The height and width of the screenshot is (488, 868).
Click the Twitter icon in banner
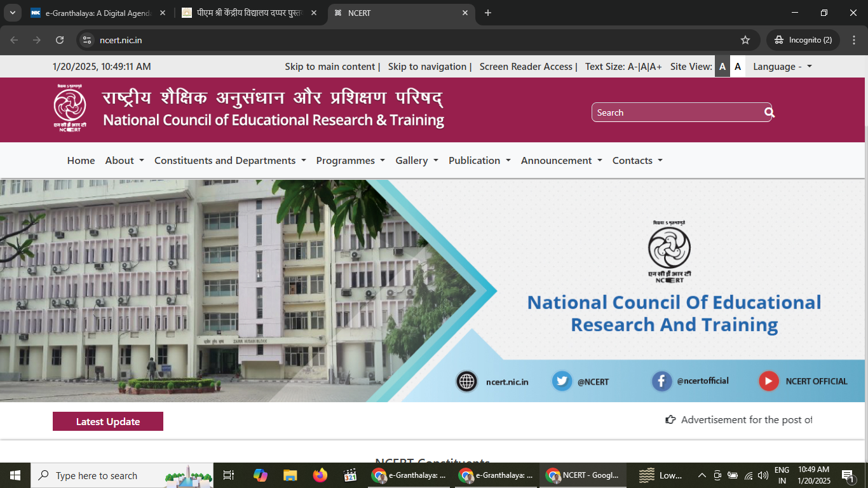coord(562,381)
